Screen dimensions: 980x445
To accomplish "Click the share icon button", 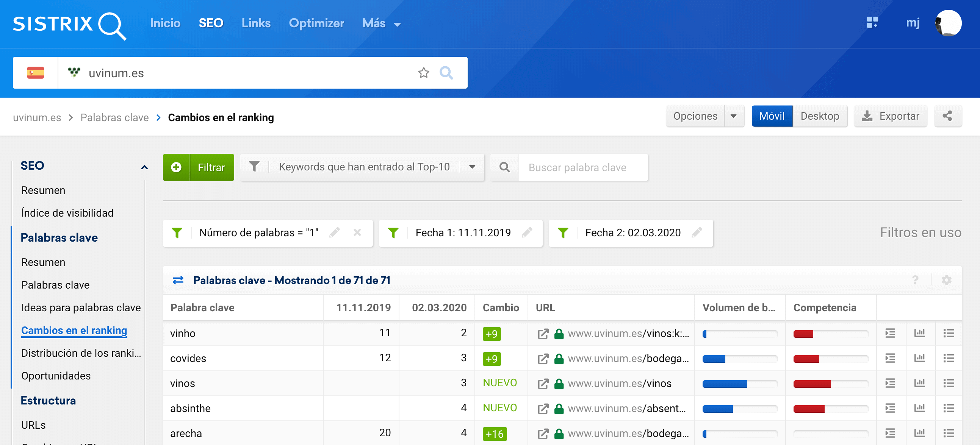I will 948,116.
